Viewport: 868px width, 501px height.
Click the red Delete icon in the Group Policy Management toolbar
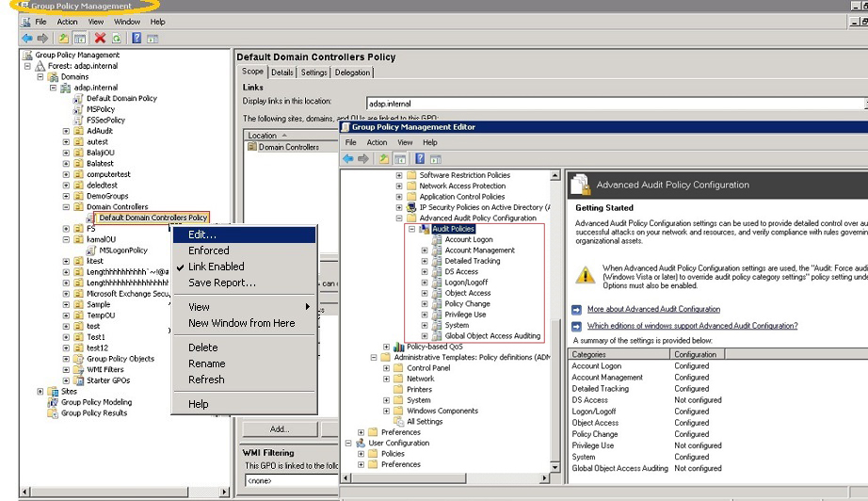100,39
